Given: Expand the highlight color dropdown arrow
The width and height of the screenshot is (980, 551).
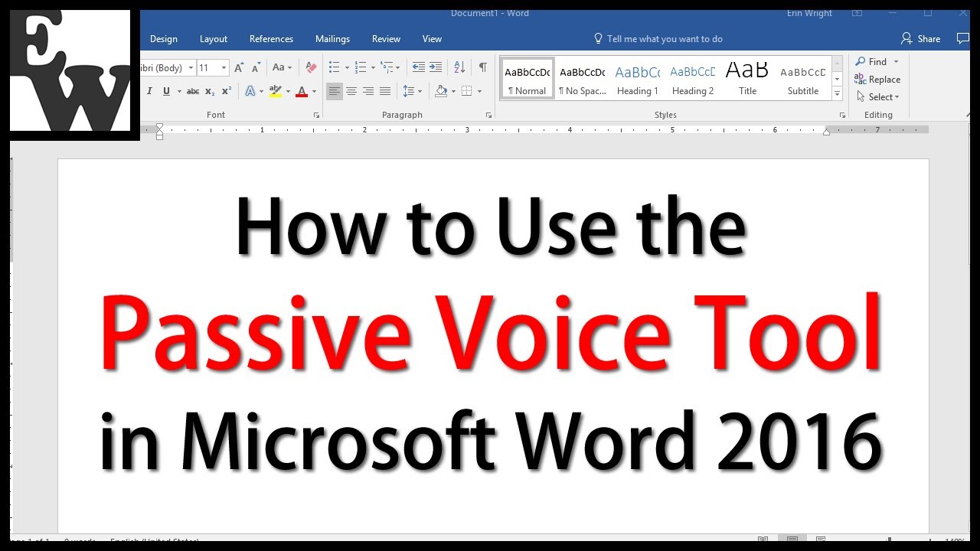Looking at the screenshot, I should tap(288, 91).
